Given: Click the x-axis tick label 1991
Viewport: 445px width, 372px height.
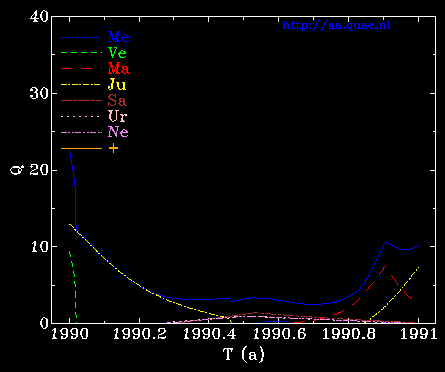Looking at the screenshot, I should point(418,334).
